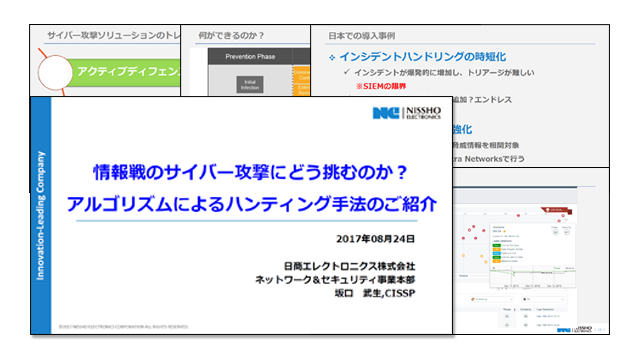
Task: Click the checkmark beside インシデントが爆発的に増加し
Action: tap(347, 72)
